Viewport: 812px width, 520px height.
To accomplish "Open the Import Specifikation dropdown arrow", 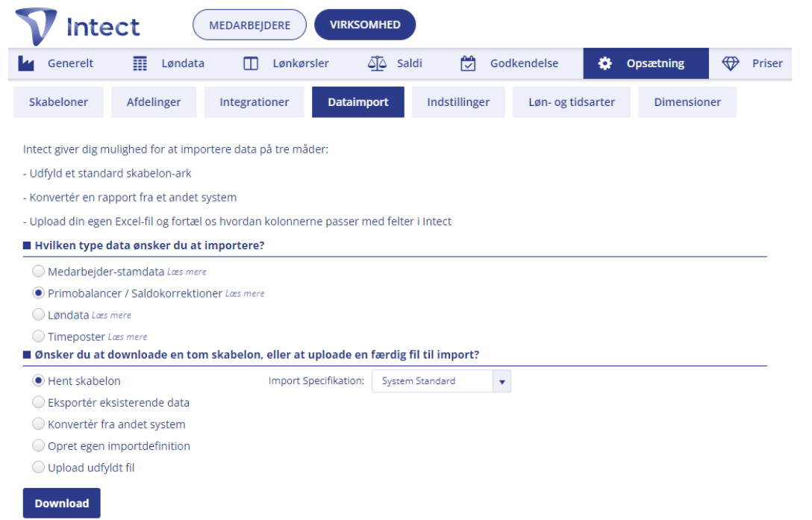I will (502, 381).
